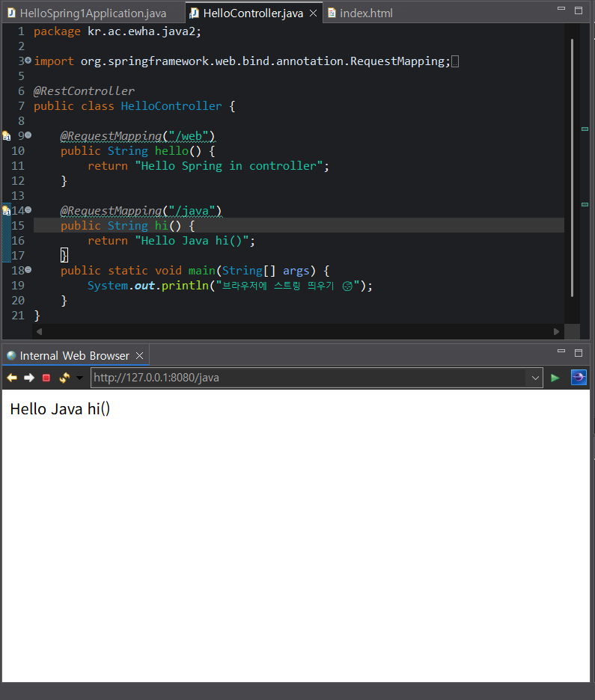The width and height of the screenshot is (595, 700).
Task: Click the "Hello Java hi()" string in code
Action: coord(192,241)
